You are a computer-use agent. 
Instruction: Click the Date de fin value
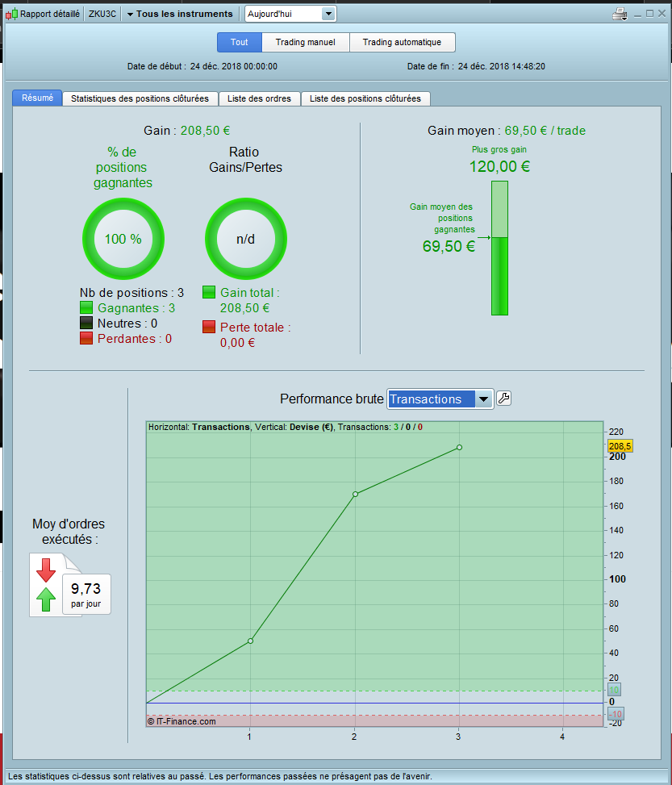502,66
